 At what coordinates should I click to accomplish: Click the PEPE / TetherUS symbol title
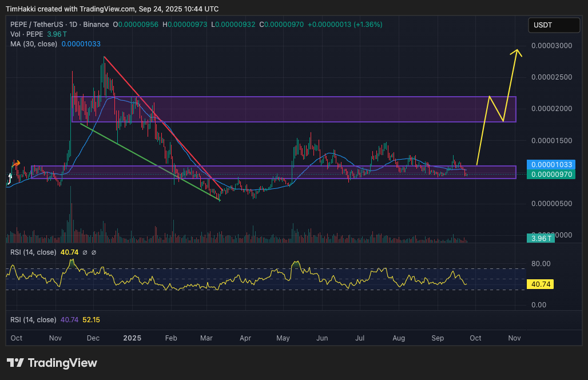[37, 25]
